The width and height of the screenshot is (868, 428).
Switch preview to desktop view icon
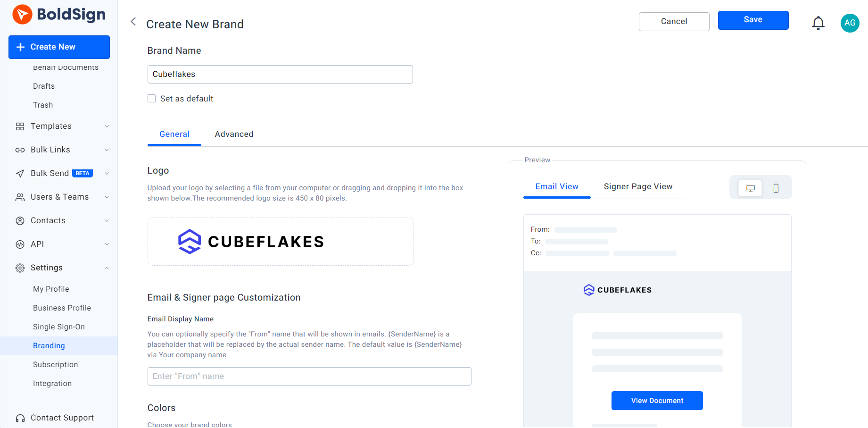tap(750, 188)
